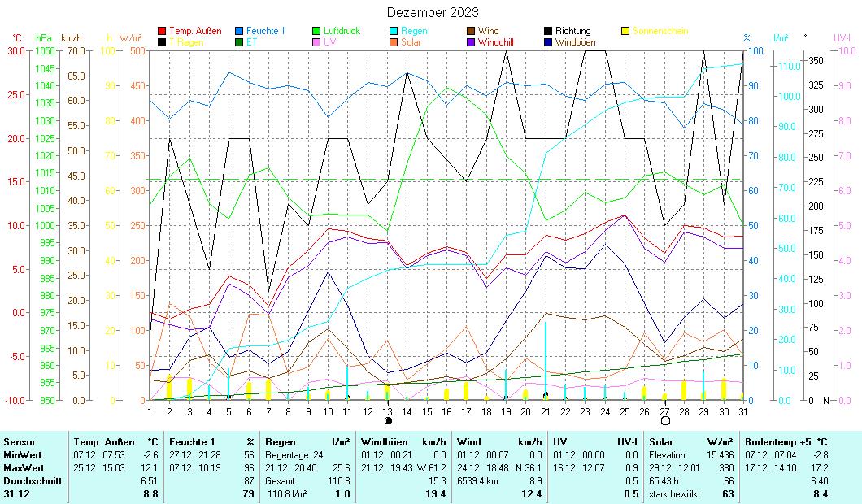Screen dimensions: 862x504
Task: Click the 'Sonnenschein' legend label
Action: tap(660, 31)
